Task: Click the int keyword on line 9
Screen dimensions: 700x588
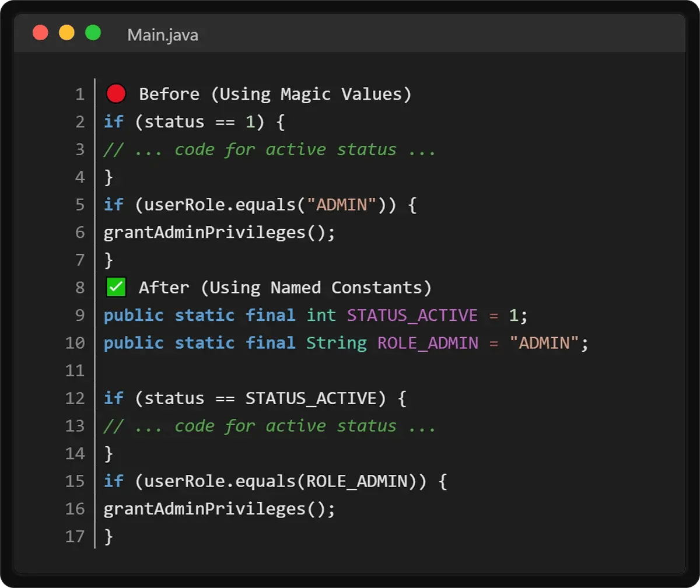Action: tap(321, 315)
